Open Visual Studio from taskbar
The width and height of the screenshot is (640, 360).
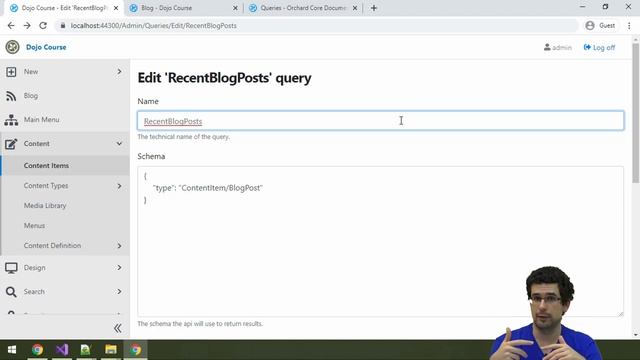[x=62, y=350]
